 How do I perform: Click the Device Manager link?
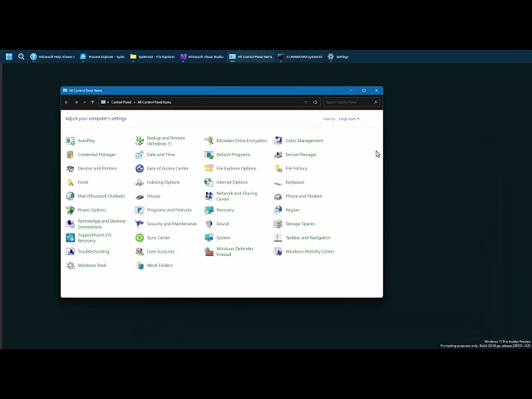pyautogui.click(x=301, y=155)
